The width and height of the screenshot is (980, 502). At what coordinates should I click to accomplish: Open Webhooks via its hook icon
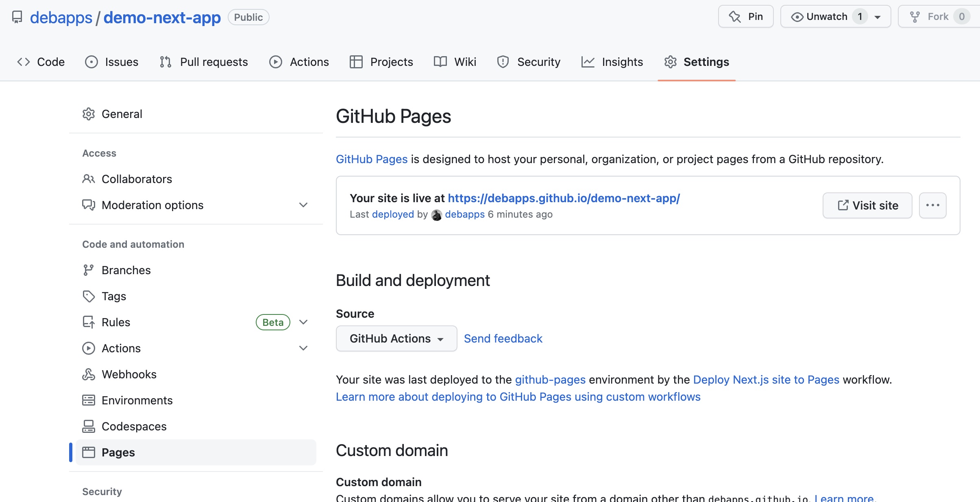point(89,374)
